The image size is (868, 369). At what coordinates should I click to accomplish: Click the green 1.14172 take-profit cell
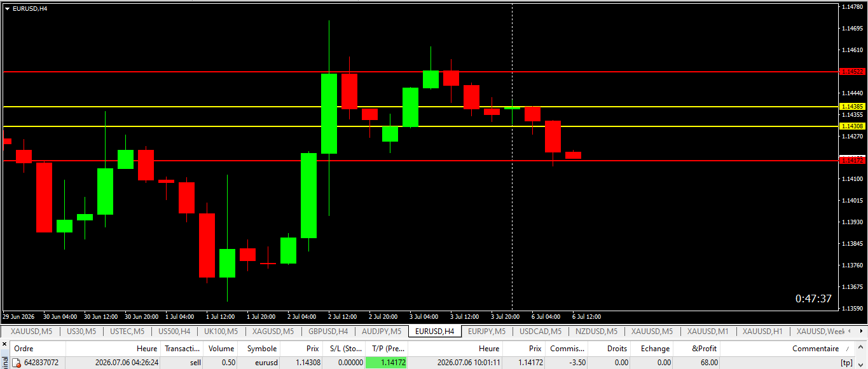(x=387, y=363)
